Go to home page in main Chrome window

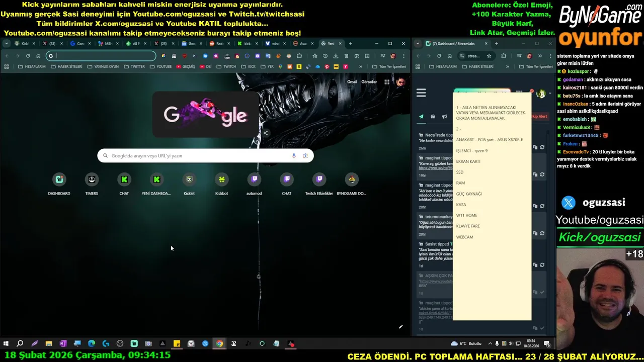point(38,56)
